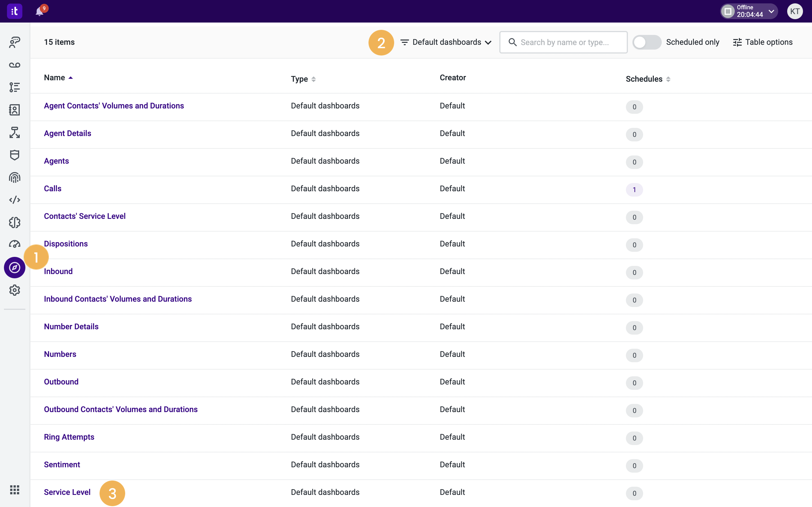
Task: Select the voicemail recordings sidebar icon
Action: coord(14,65)
